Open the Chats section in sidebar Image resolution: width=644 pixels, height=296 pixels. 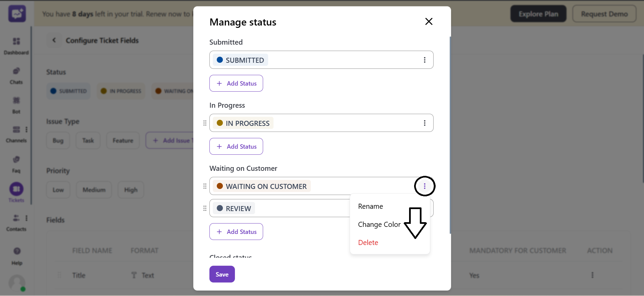pos(16,71)
